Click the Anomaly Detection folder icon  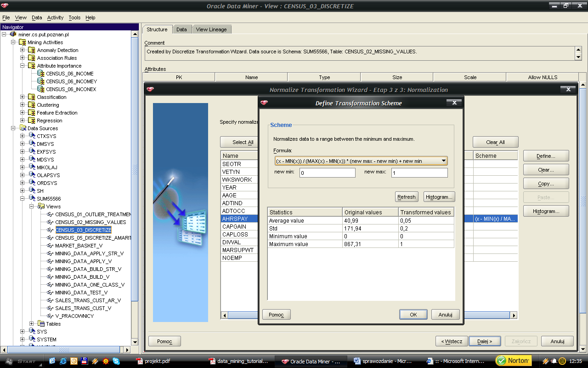tap(32, 50)
